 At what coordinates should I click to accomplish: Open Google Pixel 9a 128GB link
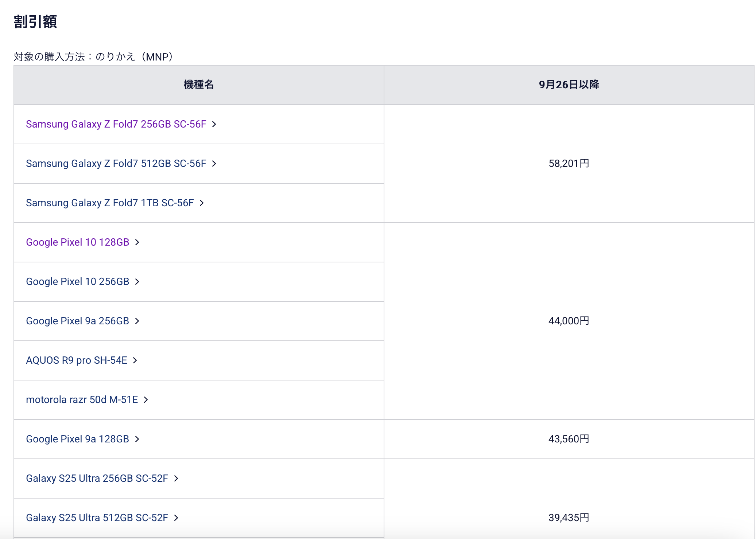point(78,439)
